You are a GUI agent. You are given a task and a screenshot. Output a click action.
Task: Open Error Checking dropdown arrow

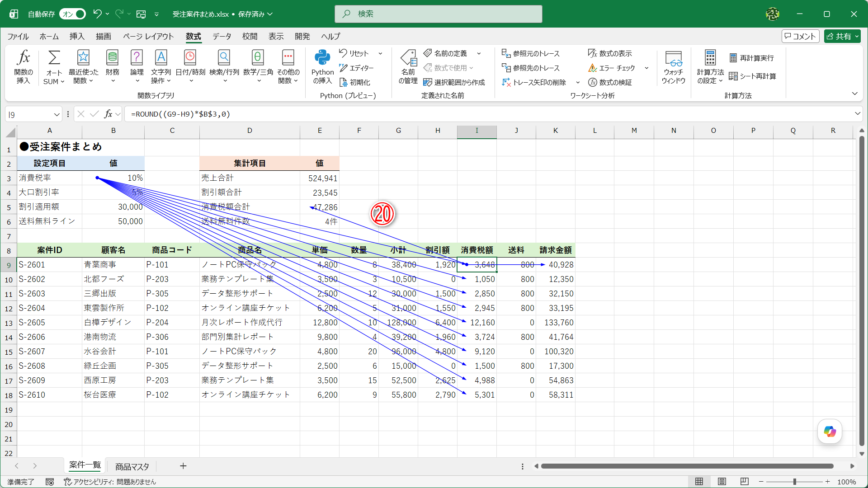(646, 68)
